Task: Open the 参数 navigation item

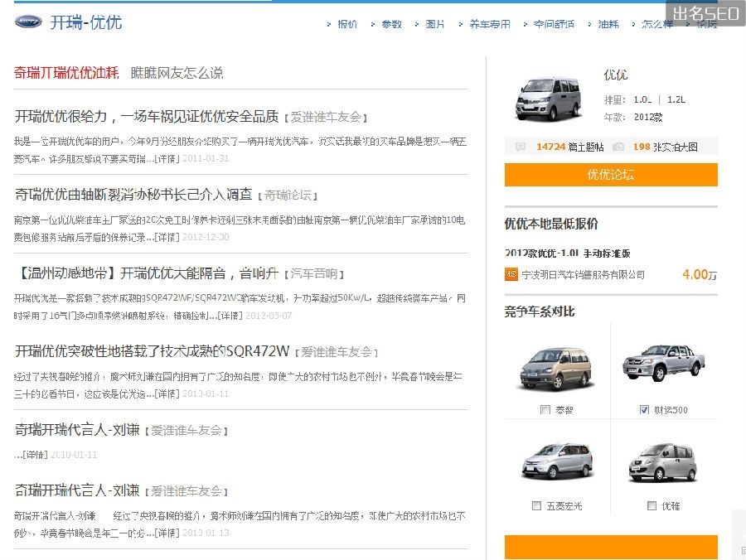Action: pyautogui.click(x=391, y=24)
